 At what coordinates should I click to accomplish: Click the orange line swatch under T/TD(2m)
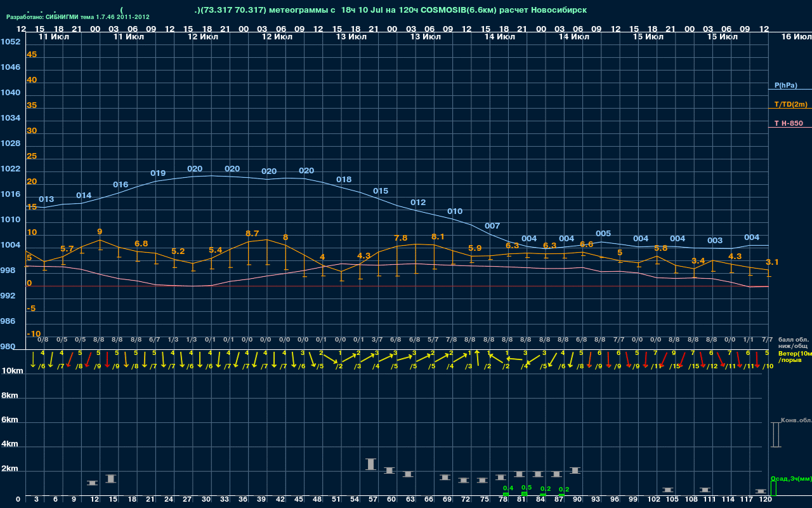pyautogui.click(x=790, y=109)
